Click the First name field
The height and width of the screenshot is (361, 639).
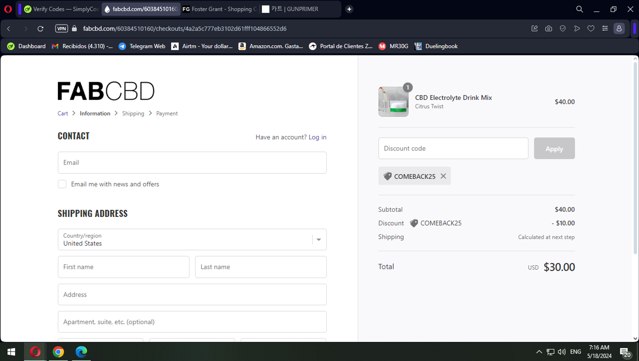[123, 267]
